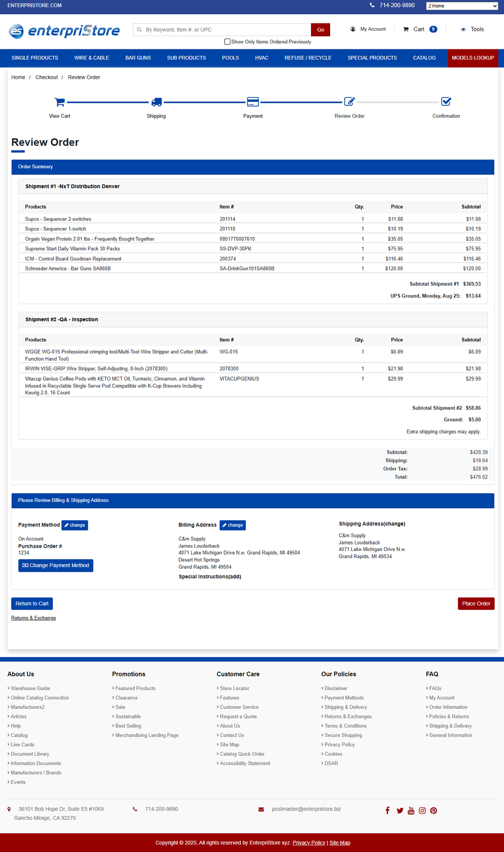Open the Pools menu
The width and height of the screenshot is (504, 852).
(230, 58)
